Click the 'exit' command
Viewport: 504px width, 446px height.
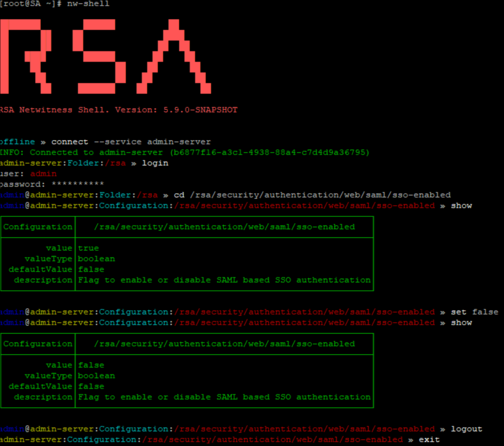pyautogui.click(x=429, y=440)
